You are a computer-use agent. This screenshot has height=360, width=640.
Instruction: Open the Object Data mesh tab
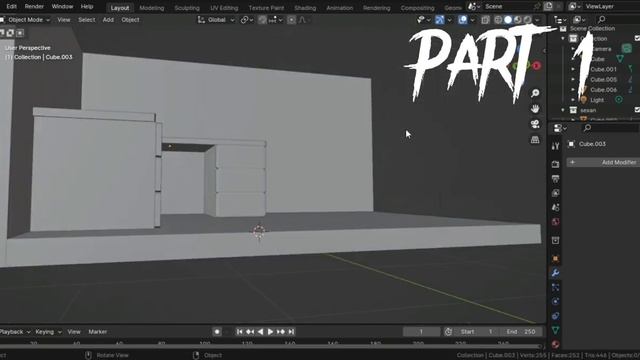pos(555,330)
